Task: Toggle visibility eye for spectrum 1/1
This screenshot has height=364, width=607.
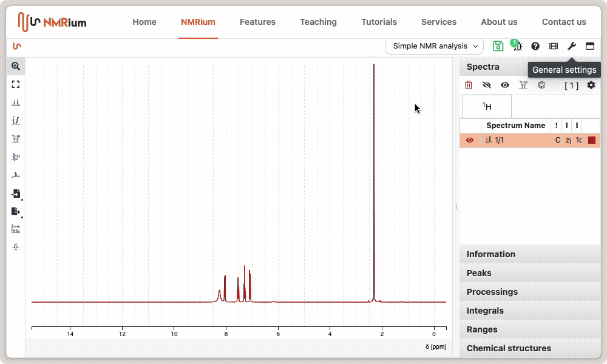Action: coord(470,140)
